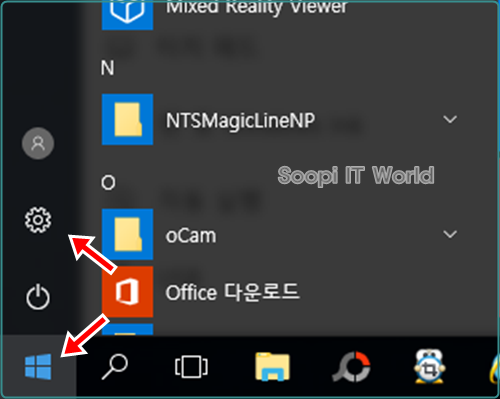Open Settings via the gear icon

tap(38, 220)
